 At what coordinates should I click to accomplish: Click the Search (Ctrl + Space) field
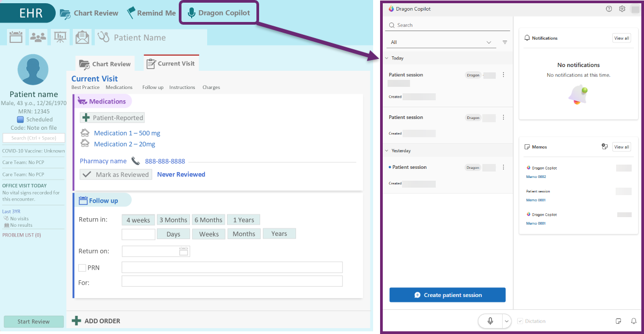(34, 138)
